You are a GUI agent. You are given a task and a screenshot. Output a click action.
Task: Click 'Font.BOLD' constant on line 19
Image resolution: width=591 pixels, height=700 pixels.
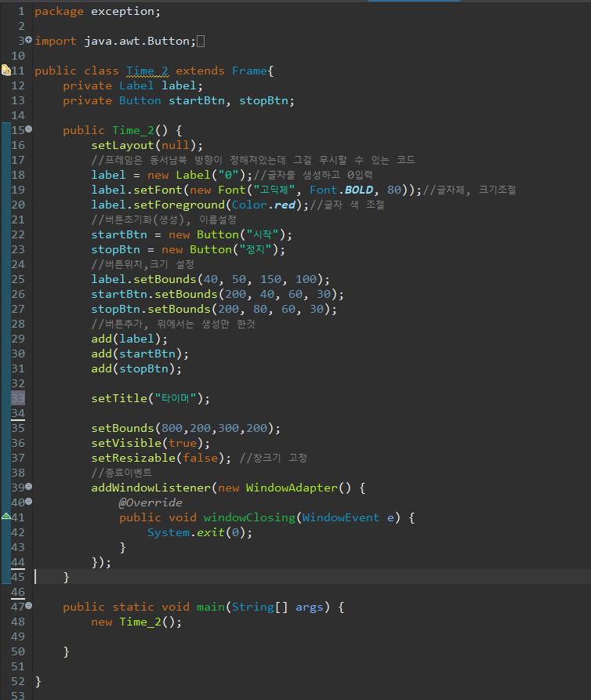[341, 190]
